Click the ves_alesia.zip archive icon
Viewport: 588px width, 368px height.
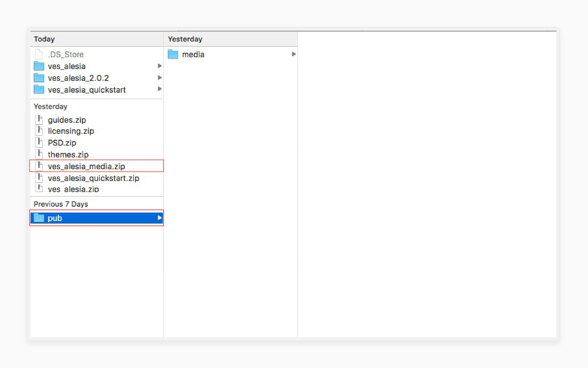point(39,188)
